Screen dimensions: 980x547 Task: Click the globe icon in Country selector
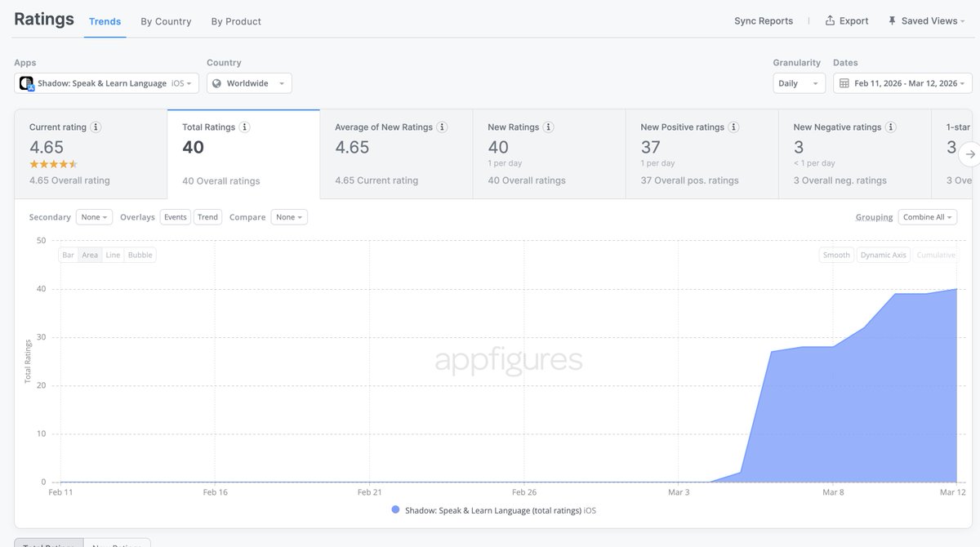point(217,83)
